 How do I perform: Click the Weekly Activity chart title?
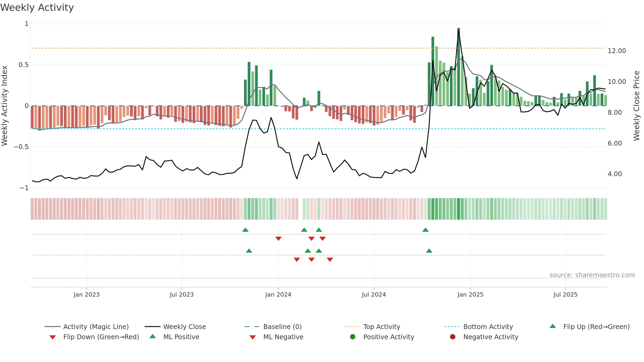(37, 8)
